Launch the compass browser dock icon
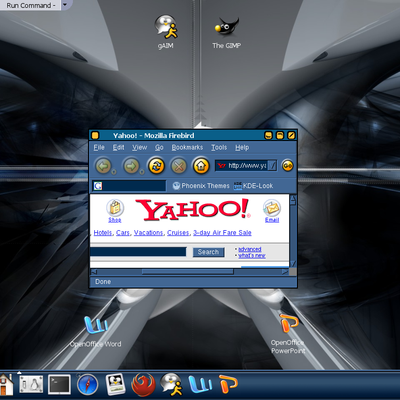Image resolution: width=400 pixels, height=400 pixels. [87, 384]
